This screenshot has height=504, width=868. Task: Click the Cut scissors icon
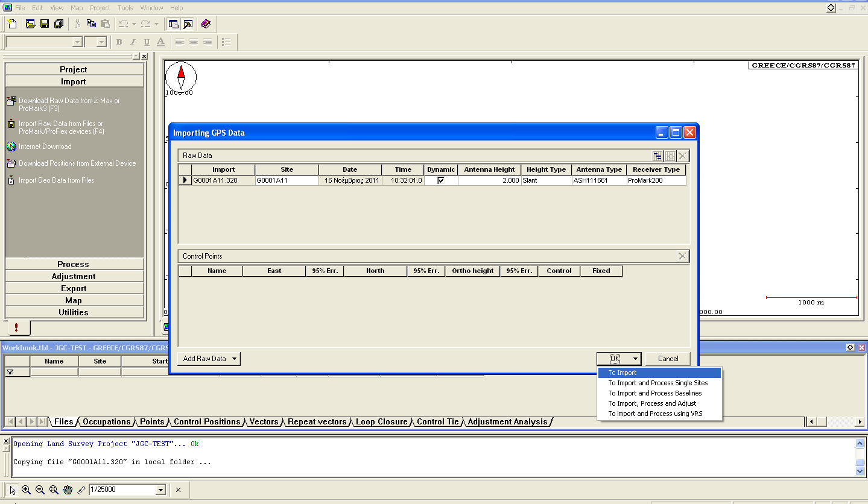tap(77, 24)
